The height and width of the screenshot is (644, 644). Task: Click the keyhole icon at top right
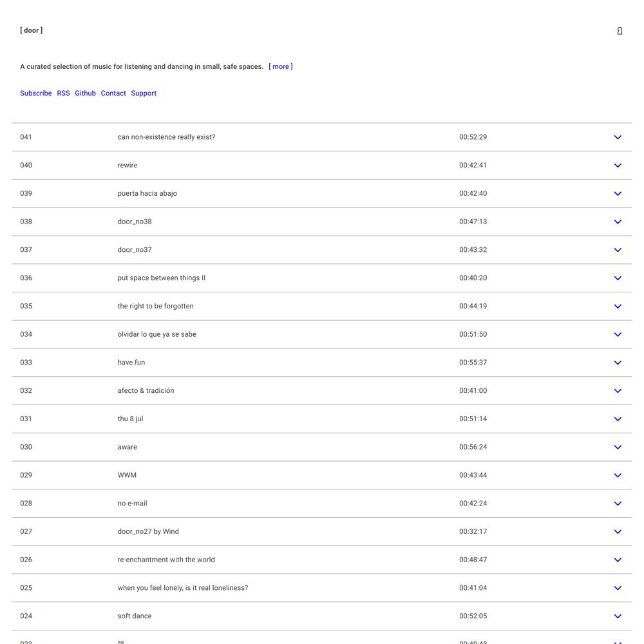tap(620, 31)
